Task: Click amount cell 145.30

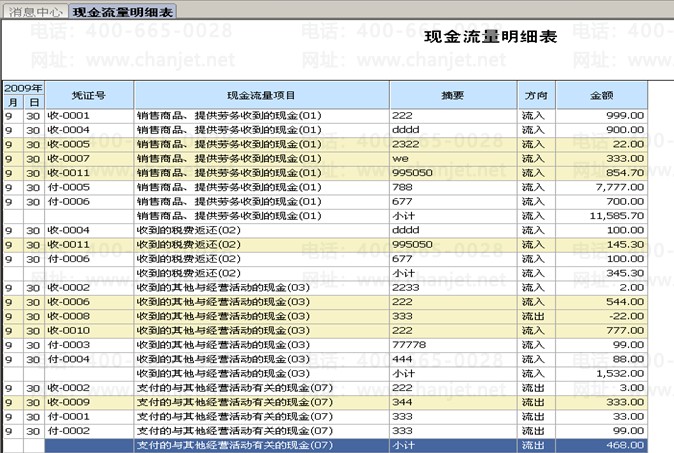Action: (x=601, y=245)
